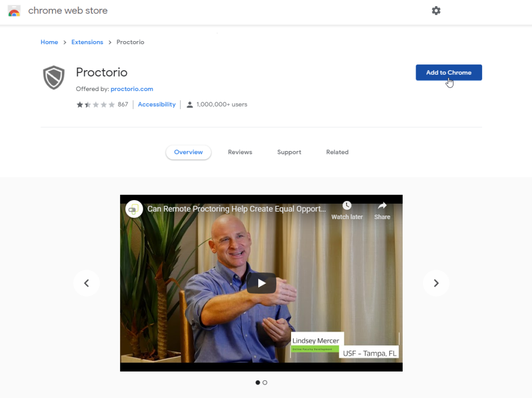
Task: Open the proctorio.com link
Action: 131,89
